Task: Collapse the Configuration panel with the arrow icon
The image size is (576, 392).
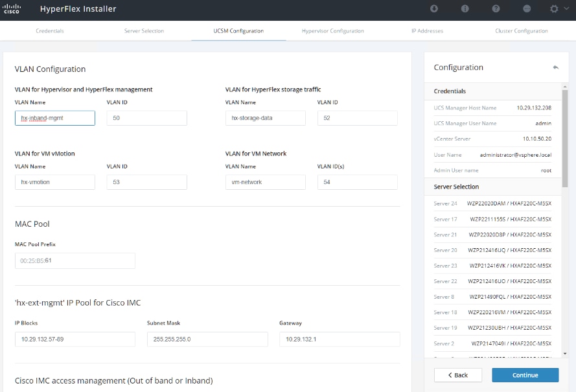Action: pos(555,67)
